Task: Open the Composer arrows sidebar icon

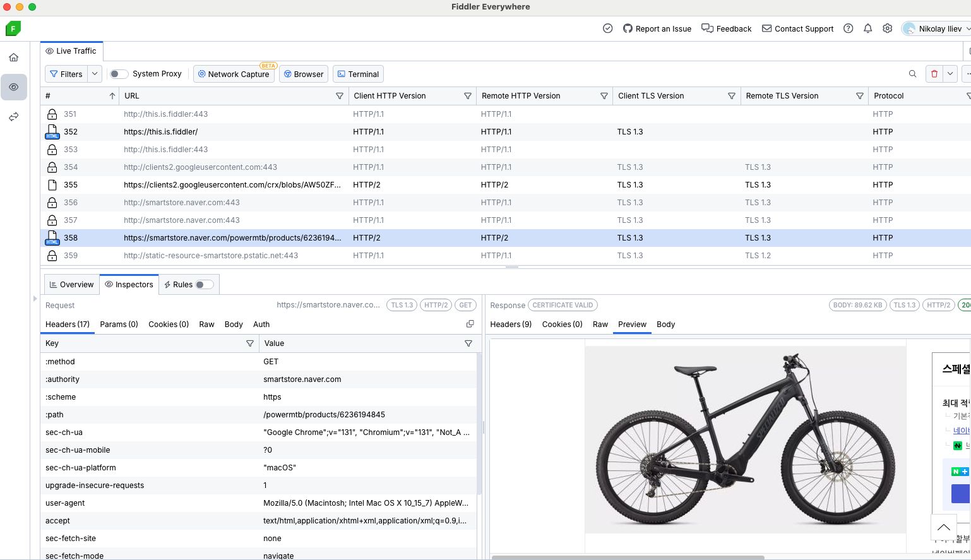Action: [13, 117]
